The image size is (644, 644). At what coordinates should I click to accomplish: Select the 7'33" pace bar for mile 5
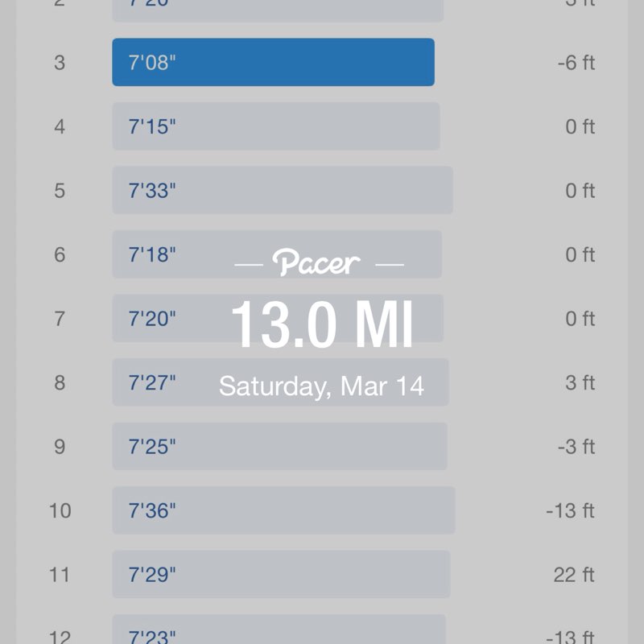tap(282, 191)
